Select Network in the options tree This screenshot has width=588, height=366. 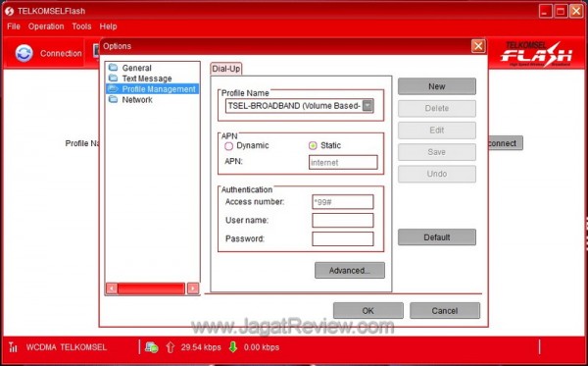coord(137,100)
